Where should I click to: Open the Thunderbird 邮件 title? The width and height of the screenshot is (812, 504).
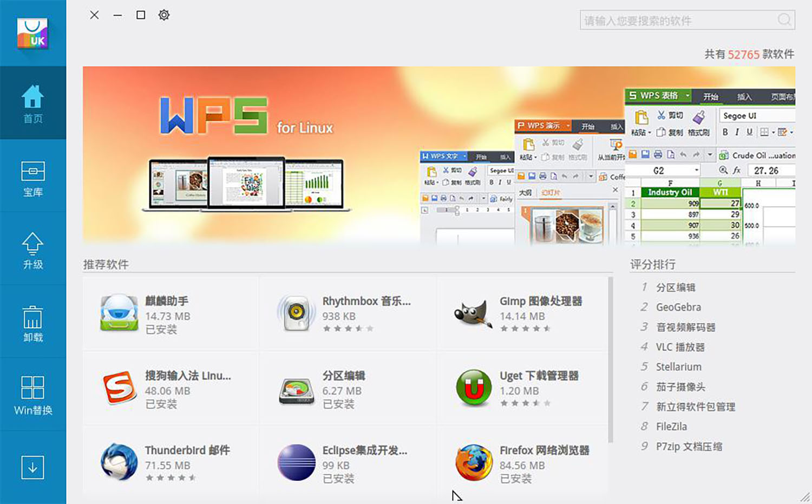tap(187, 450)
